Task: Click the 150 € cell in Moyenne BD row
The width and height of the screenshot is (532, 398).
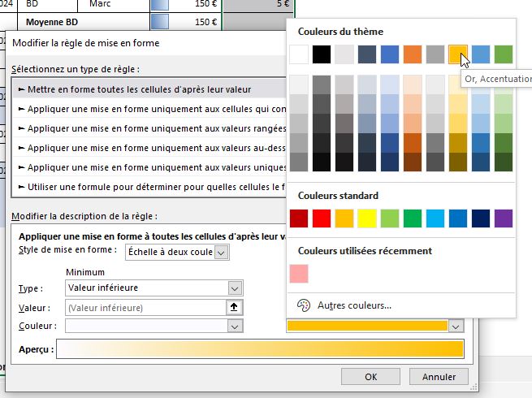Action: [186, 22]
